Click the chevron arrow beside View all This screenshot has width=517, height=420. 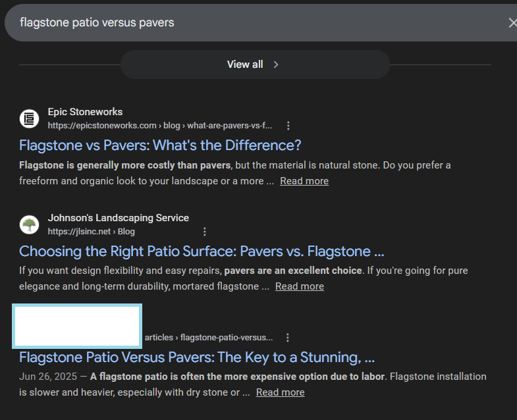pos(276,65)
